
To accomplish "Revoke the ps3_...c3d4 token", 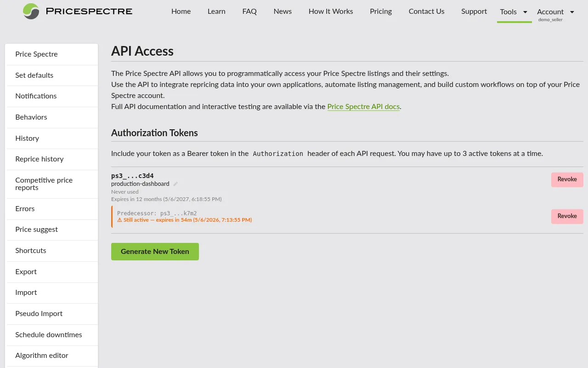I will pos(567,179).
